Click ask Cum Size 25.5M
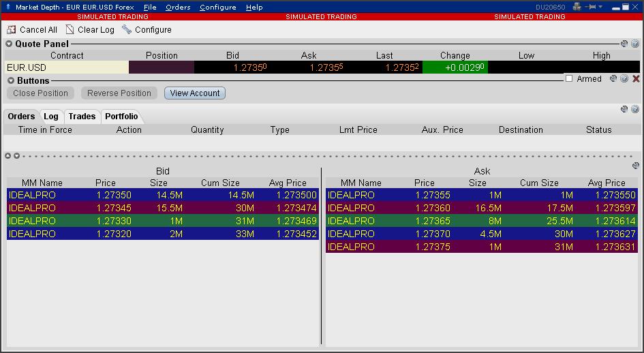The width and height of the screenshot is (644, 353). click(x=559, y=221)
